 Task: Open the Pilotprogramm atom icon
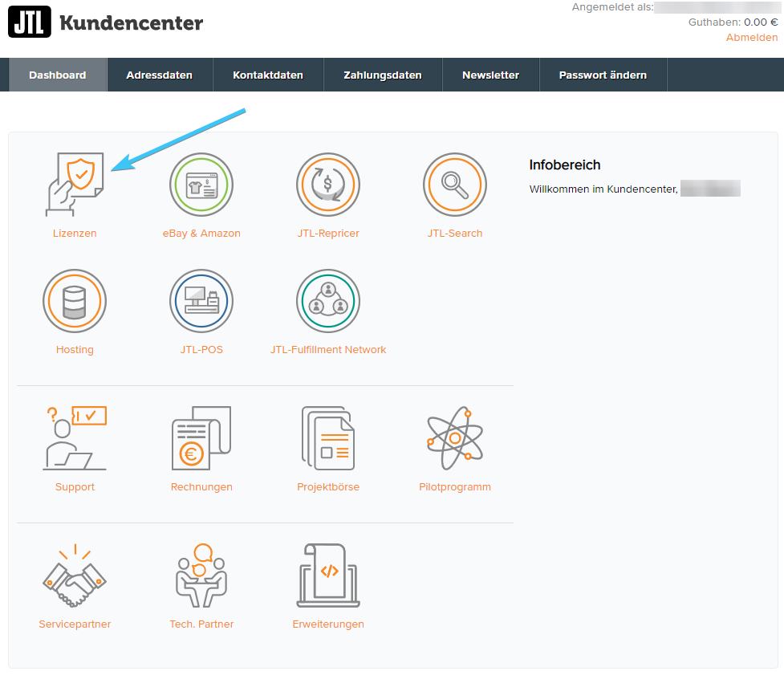pos(455,438)
